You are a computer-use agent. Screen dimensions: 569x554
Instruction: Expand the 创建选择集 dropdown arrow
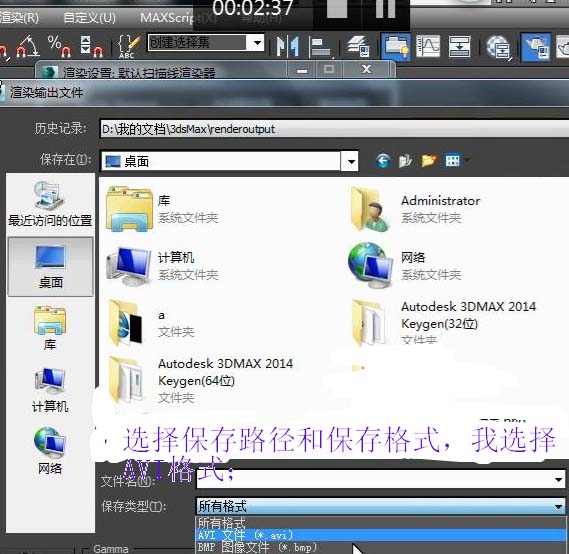[x=257, y=43]
